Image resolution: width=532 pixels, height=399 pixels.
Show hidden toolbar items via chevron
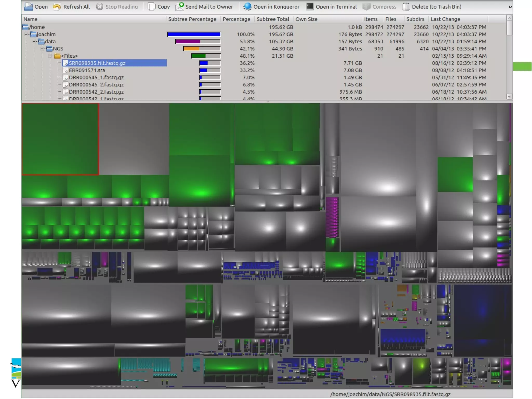coord(510,7)
